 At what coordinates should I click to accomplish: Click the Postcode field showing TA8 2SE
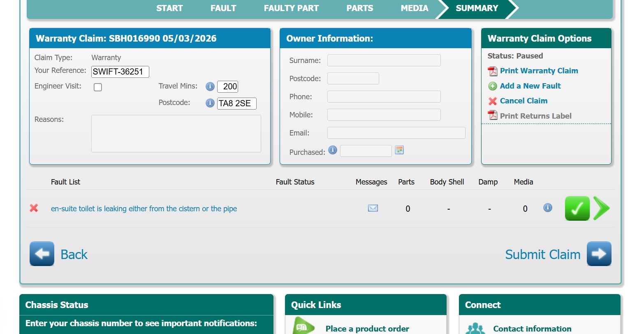tap(237, 103)
